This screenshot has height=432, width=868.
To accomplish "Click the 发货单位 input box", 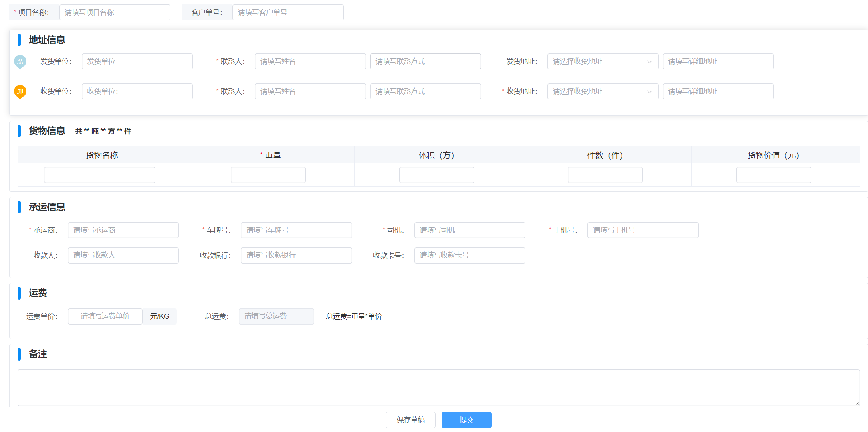I will point(137,61).
